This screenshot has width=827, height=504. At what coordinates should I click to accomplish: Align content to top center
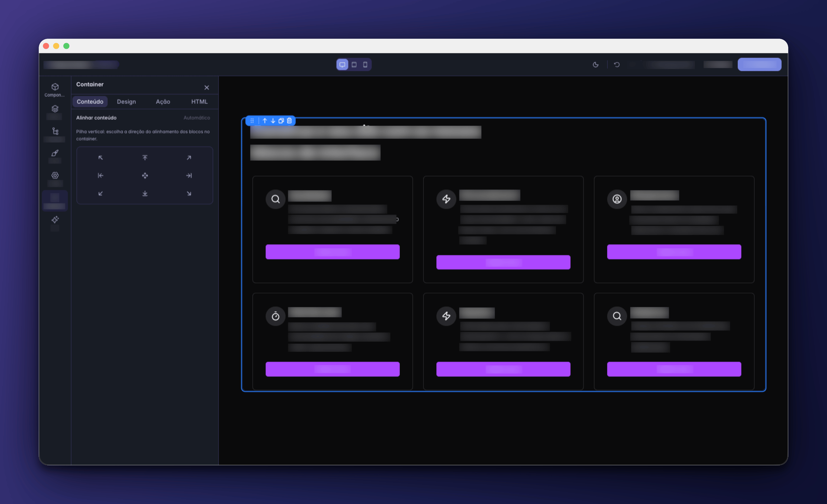pyautogui.click(x=145, y=158)
